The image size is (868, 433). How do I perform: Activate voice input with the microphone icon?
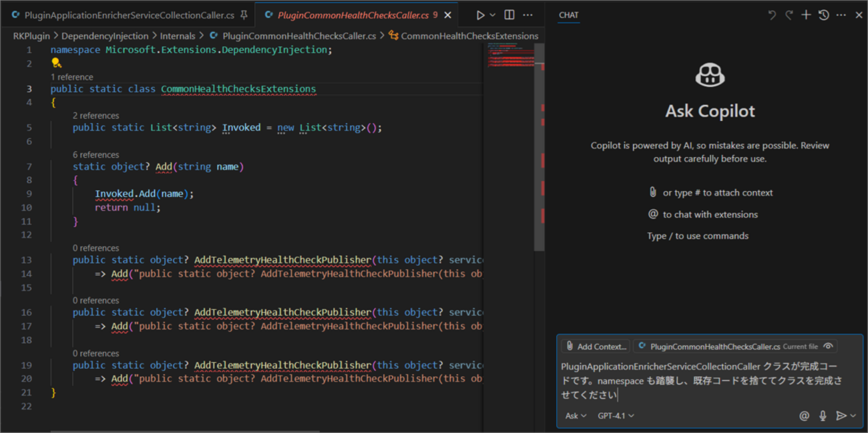822,415
